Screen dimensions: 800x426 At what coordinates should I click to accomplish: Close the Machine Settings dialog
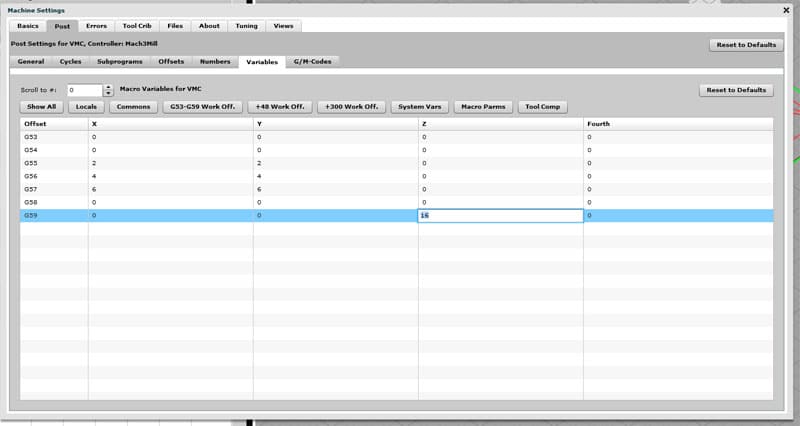786,9
